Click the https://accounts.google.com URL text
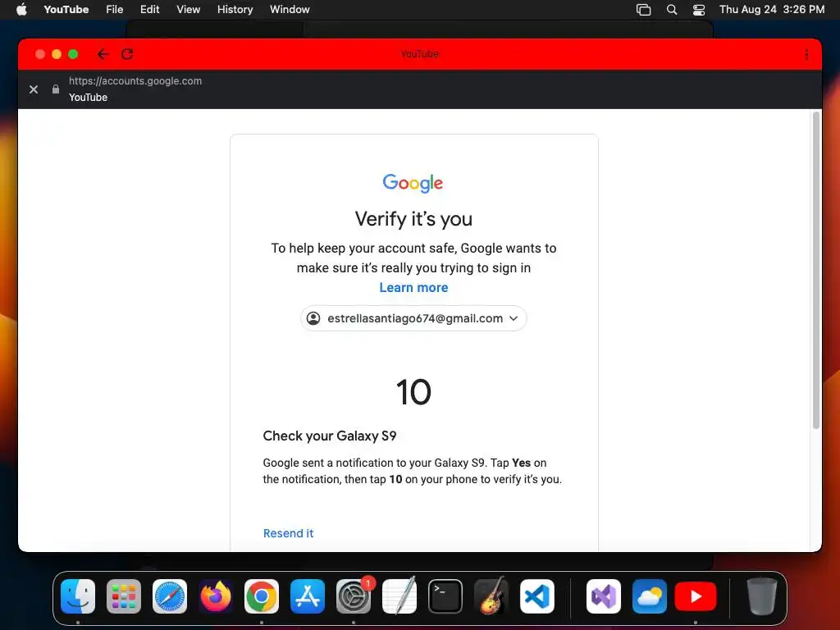The height and width of the screenshot is (630, 840). click(x=135, y=81)
